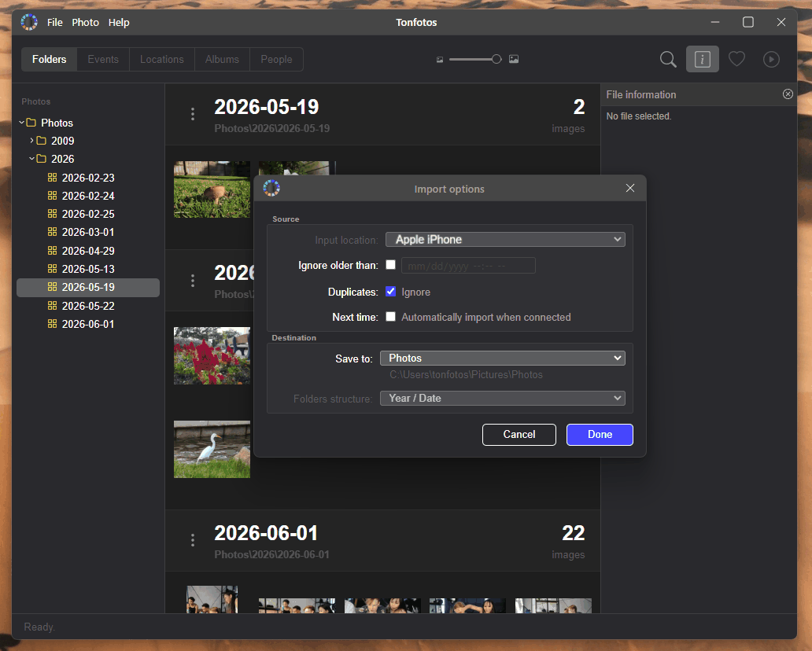The image size is (812, 651).
Task: Select the red flowers thumbnail
Action: [212, 355]
